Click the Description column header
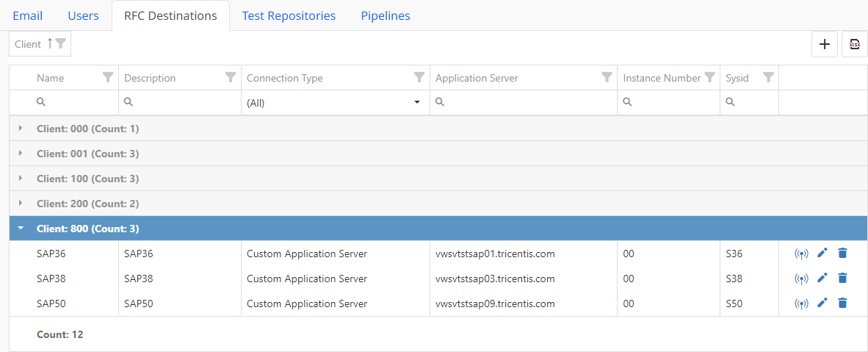This screenshot has height=352, width=868. (151, 78)
